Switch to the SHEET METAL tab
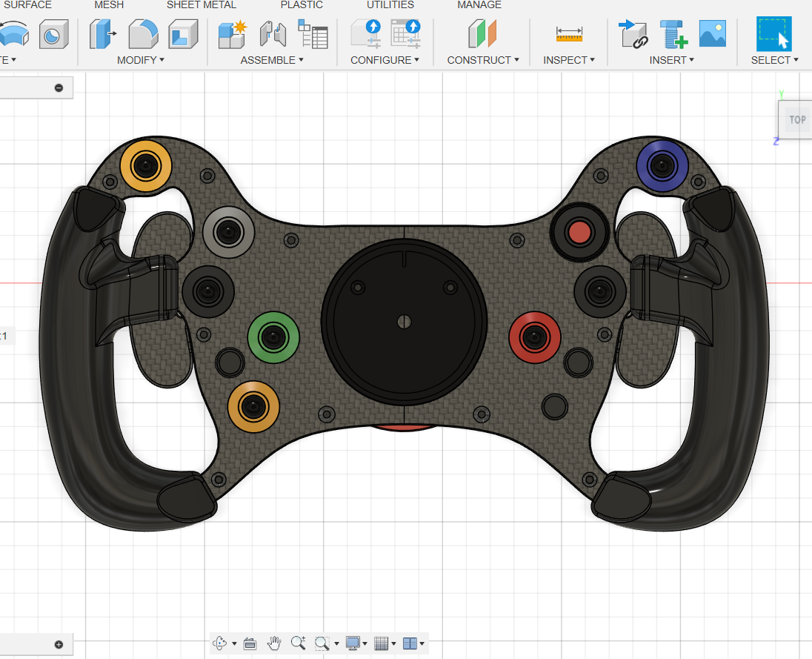The width and height of the screenshot is (812, 659). coord(201,4)
